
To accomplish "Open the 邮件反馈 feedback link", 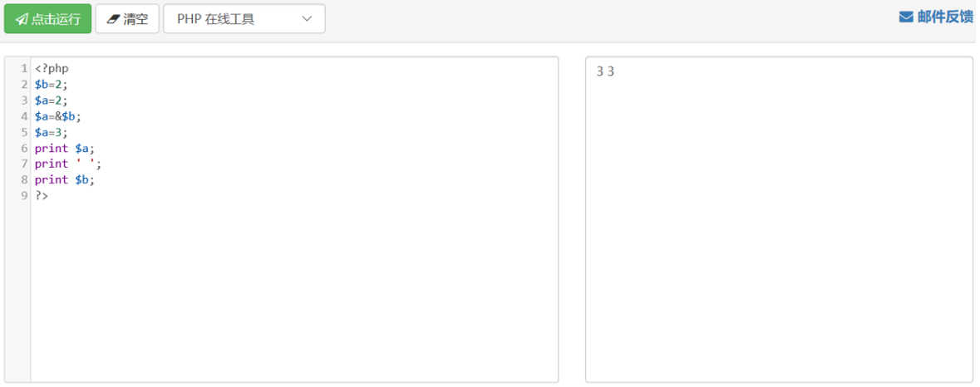I will [x=936, y=17].
